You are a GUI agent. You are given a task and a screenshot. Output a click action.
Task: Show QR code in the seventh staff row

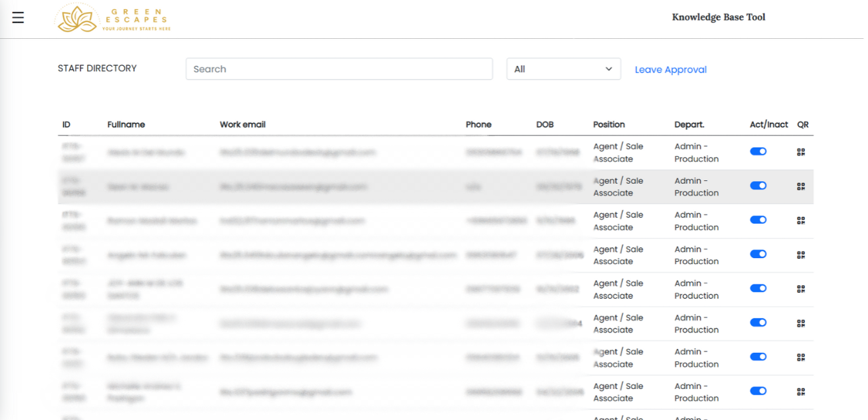click(801, 357)
